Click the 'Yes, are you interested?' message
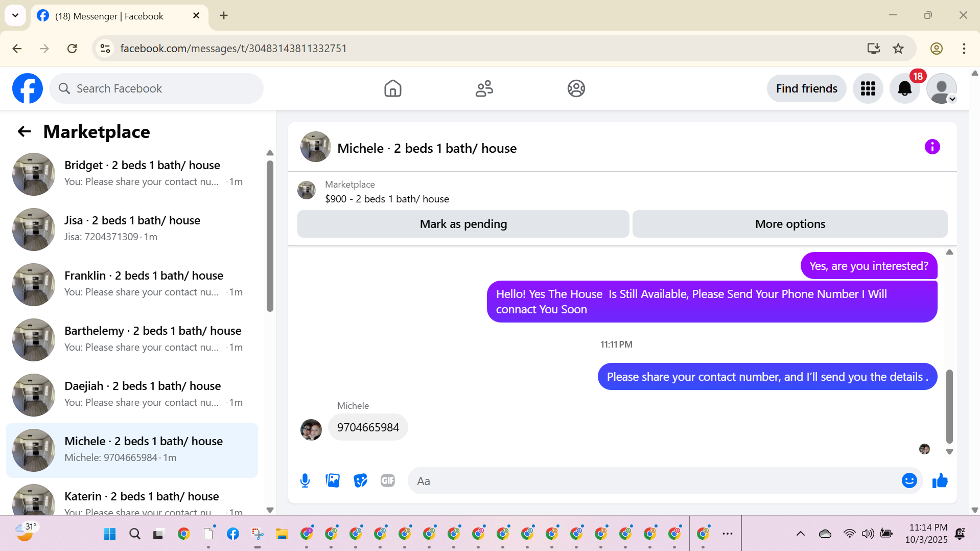Image resolution: width=980 pixels, height=551 pixels. coord(869,266)
